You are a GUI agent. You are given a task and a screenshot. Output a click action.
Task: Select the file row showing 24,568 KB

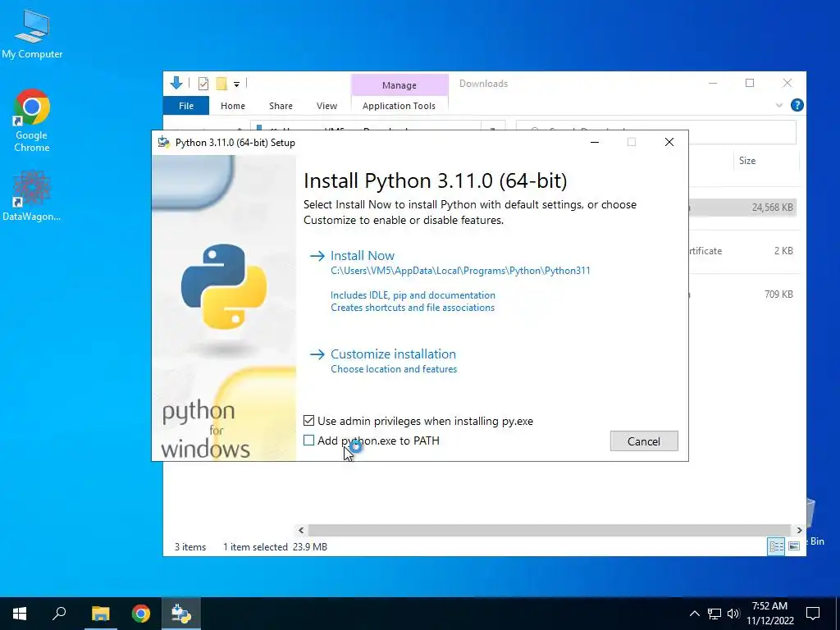[x=742, y=208]
